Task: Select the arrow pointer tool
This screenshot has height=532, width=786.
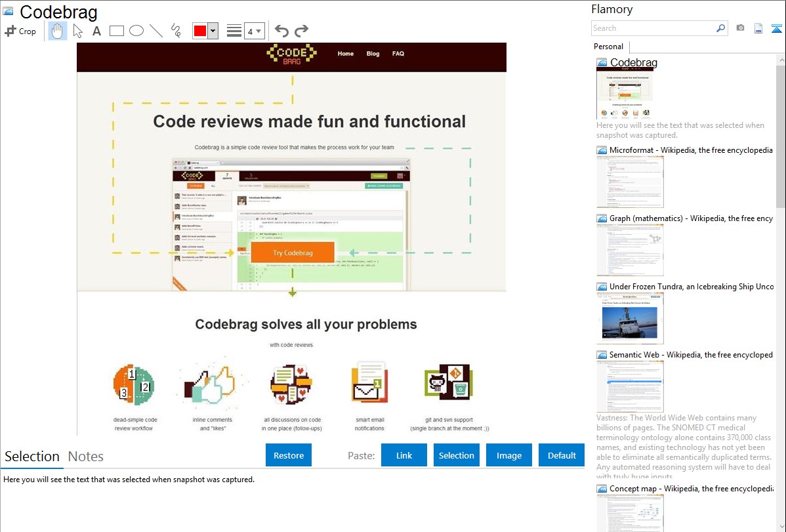Action: pos(77,31)
